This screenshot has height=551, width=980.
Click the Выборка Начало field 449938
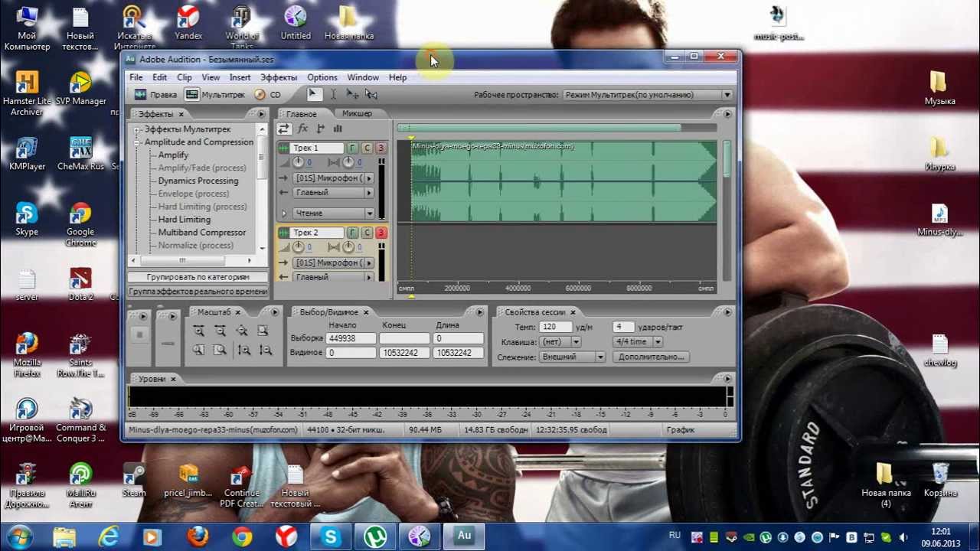(351, 338)
